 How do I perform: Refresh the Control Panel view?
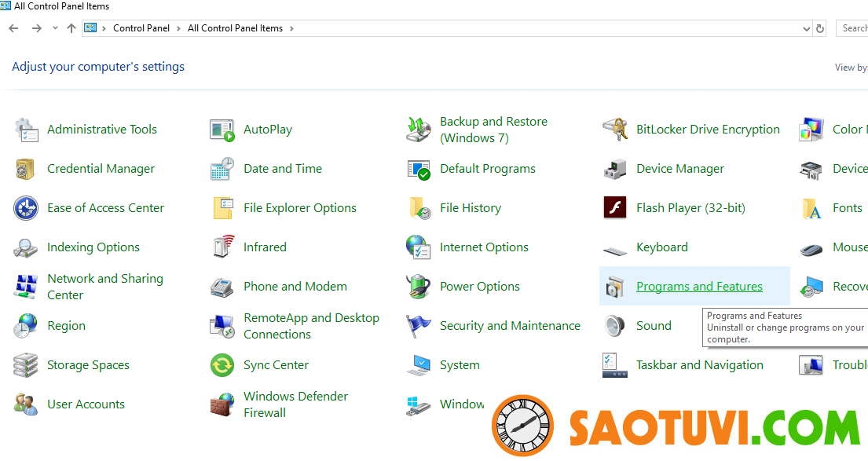coord(820,28)
